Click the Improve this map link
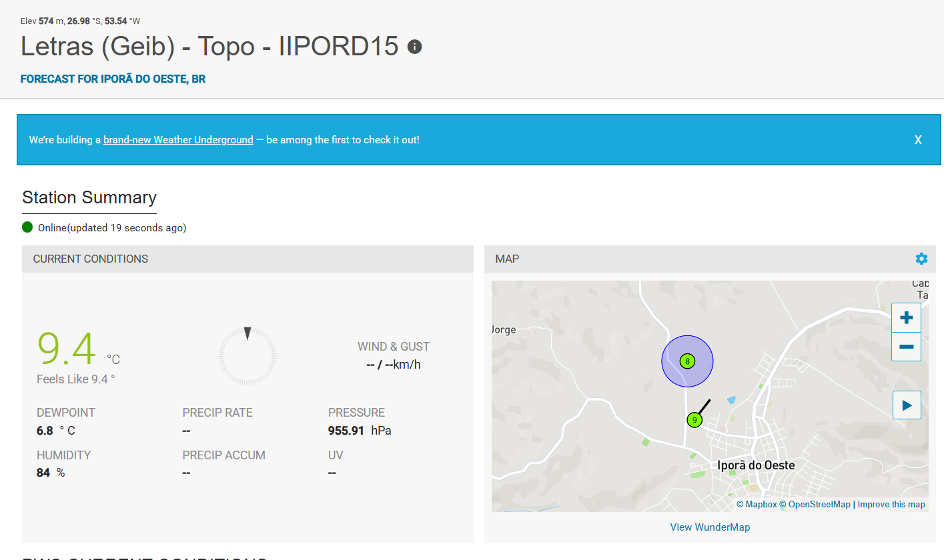 click(891, 505)
